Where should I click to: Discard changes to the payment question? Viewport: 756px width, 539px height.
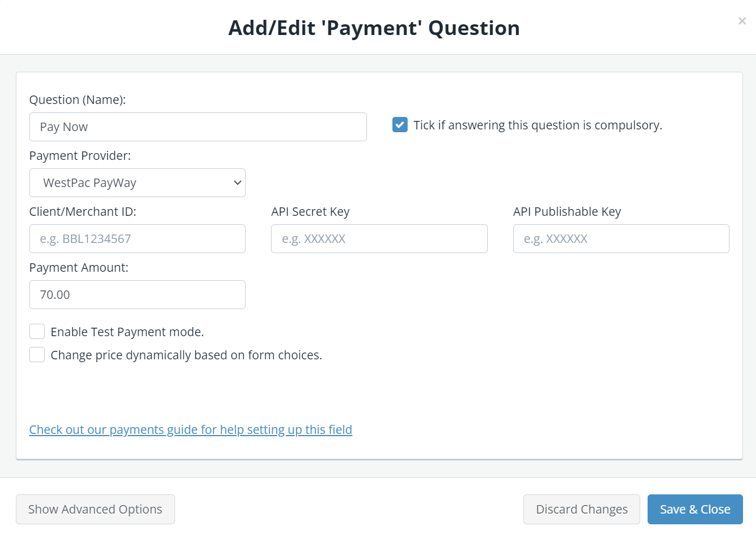581,509
